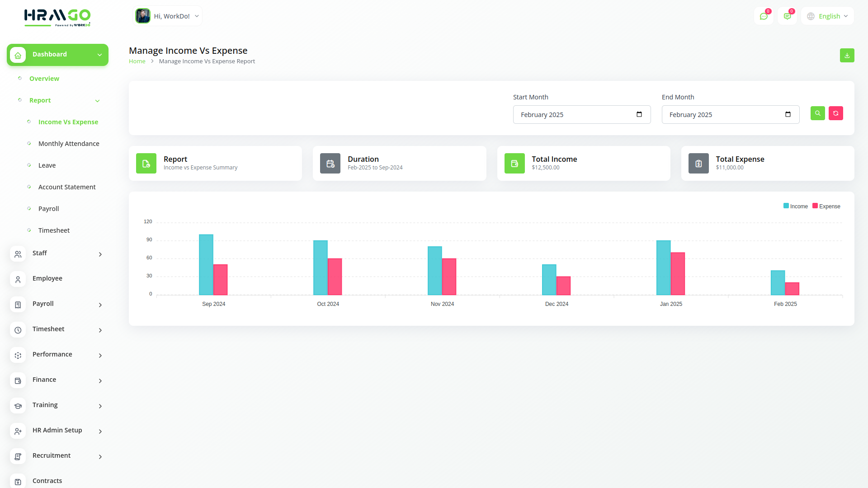868x488 pixels.
Task: Click the red reset filter icon
Action: pos(835,113)
